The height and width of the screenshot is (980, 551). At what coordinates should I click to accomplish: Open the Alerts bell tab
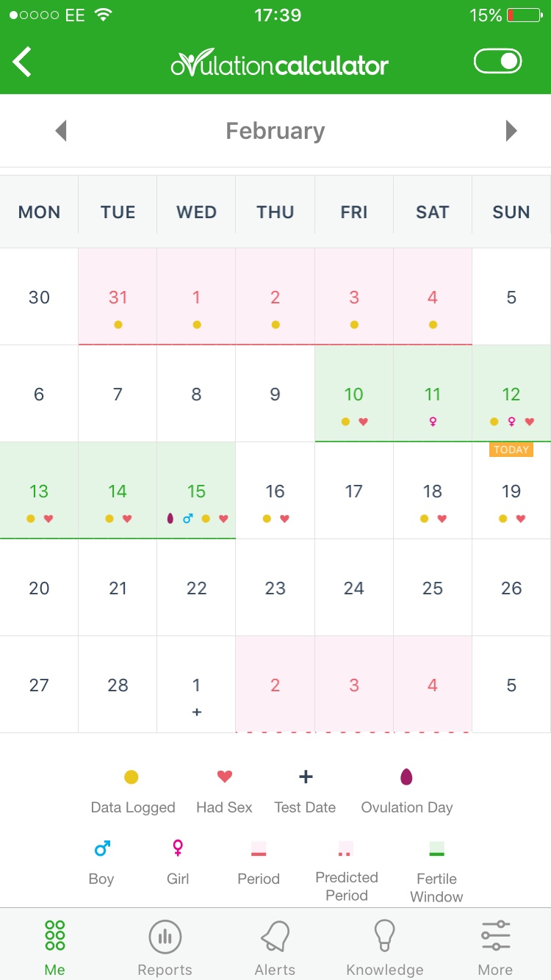point(275,948)
